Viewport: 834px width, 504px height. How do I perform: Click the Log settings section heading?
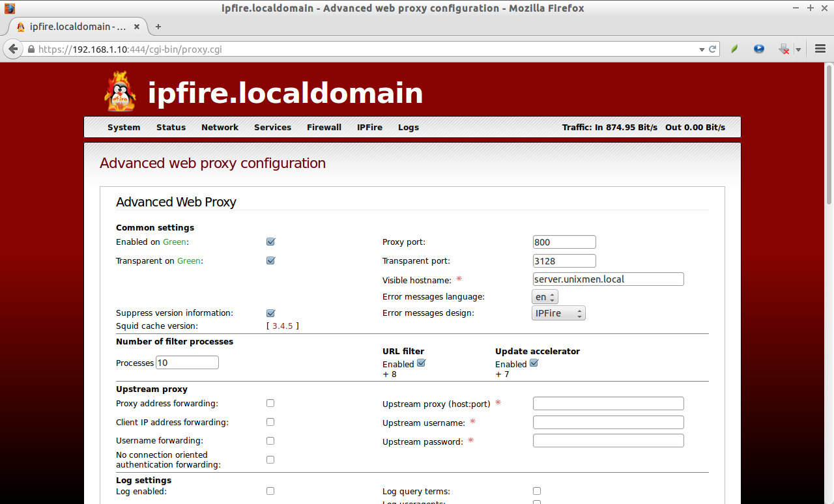[x=143, y=481]
